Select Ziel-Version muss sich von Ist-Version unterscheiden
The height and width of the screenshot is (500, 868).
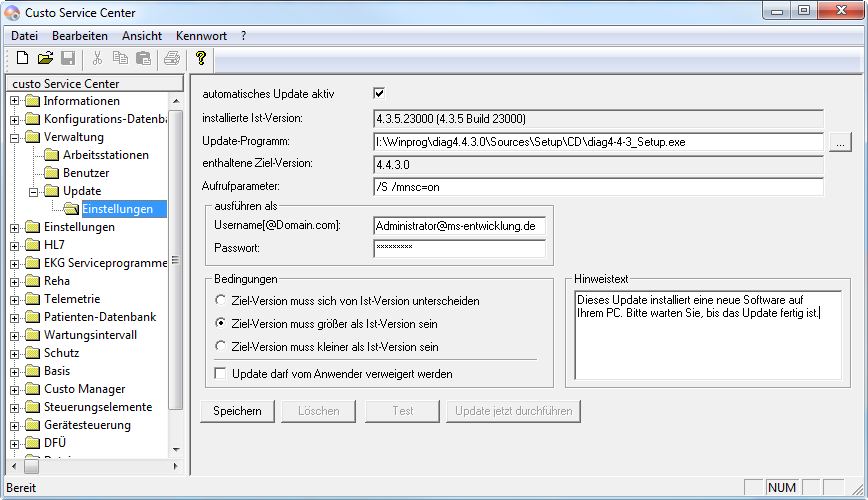point(220,300)
